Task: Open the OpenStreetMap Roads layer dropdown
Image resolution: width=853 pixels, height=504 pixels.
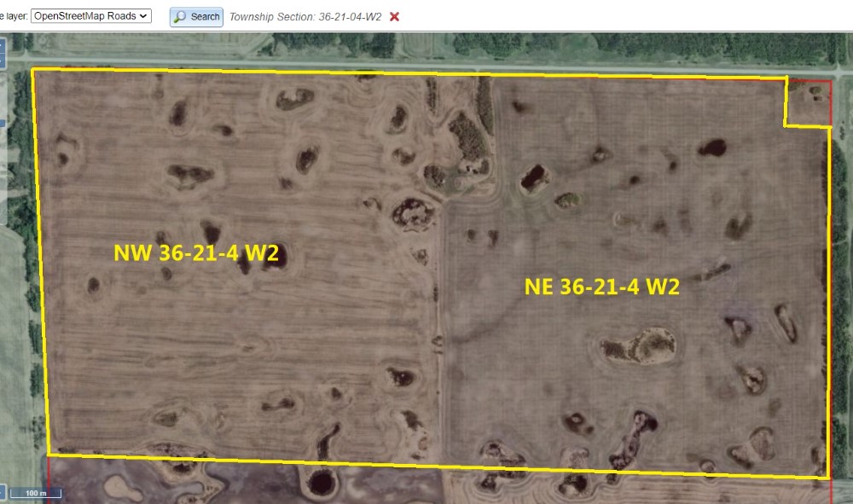Action: [x=91, y=16]
